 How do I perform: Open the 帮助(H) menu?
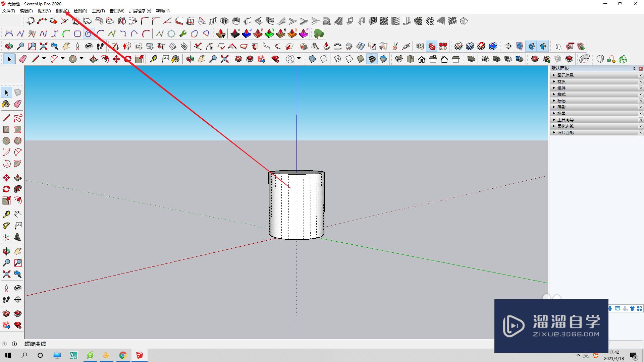coord(163,11)
